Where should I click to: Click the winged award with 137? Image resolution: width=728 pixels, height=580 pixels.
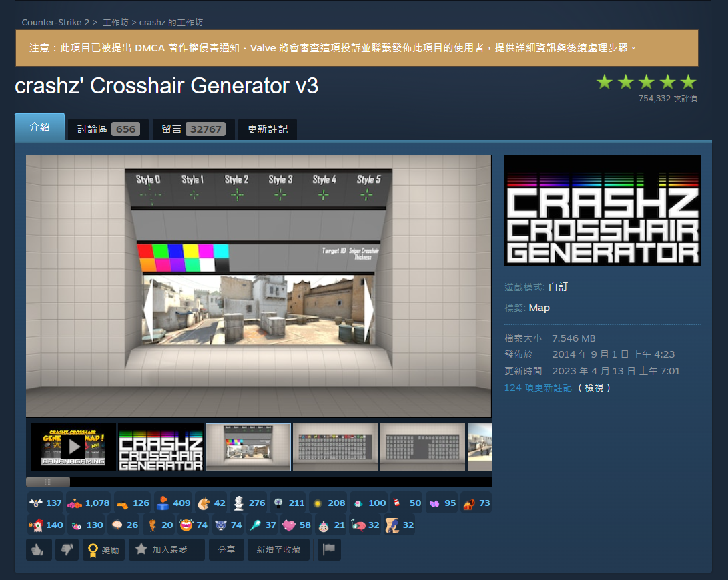(x=45, y=503)
